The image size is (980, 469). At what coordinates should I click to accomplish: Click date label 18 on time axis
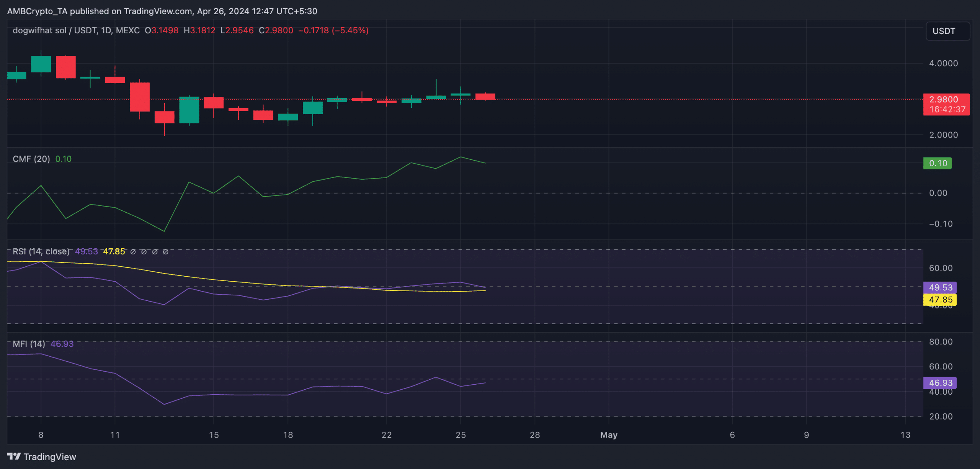click(288, 435)
